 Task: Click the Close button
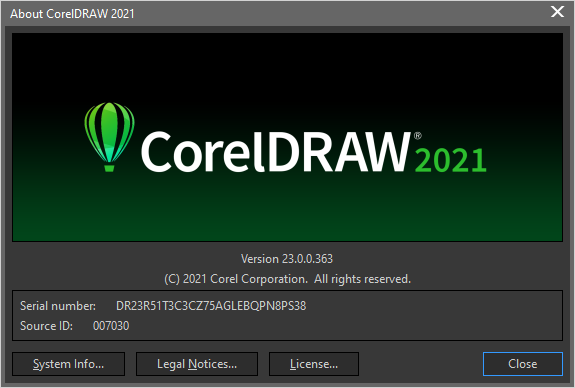click(x=523, y=364)
